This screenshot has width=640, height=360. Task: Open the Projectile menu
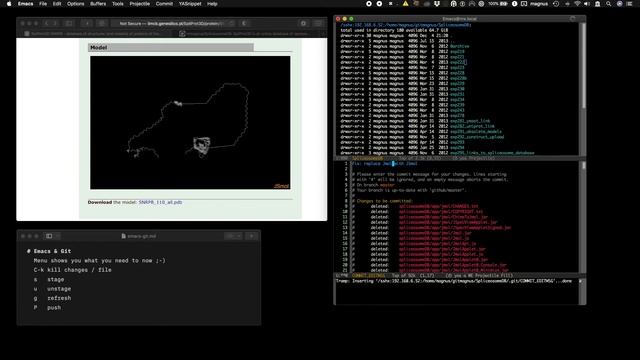pyautogui.click(x=140, y=4)
